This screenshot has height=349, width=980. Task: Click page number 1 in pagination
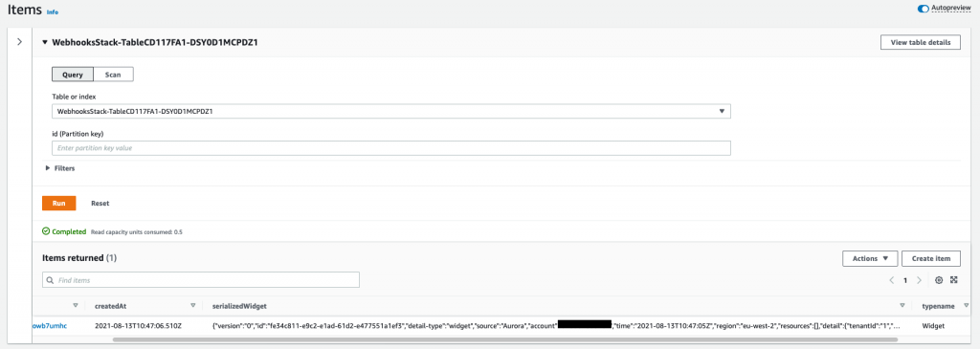tap(905, 281)
